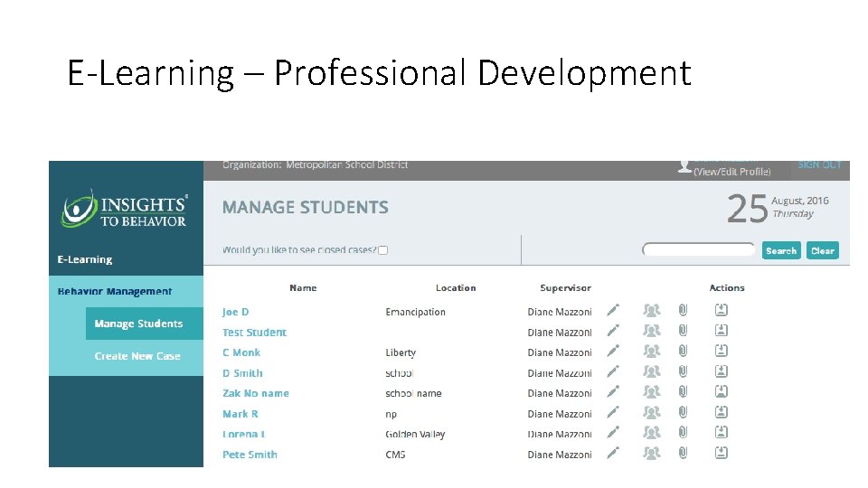Click paperclip icon for Zak No name
The width and height of the screenshot is (868, 488).
[684, 391]
